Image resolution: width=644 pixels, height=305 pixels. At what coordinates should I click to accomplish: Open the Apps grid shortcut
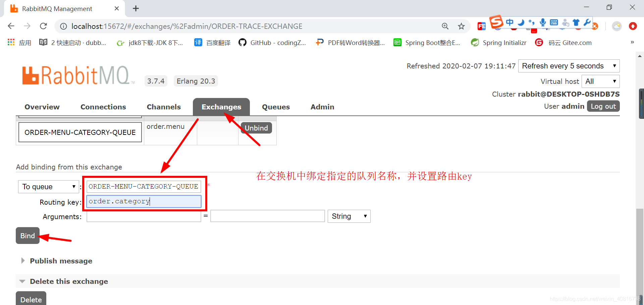(x=19, y=43)
